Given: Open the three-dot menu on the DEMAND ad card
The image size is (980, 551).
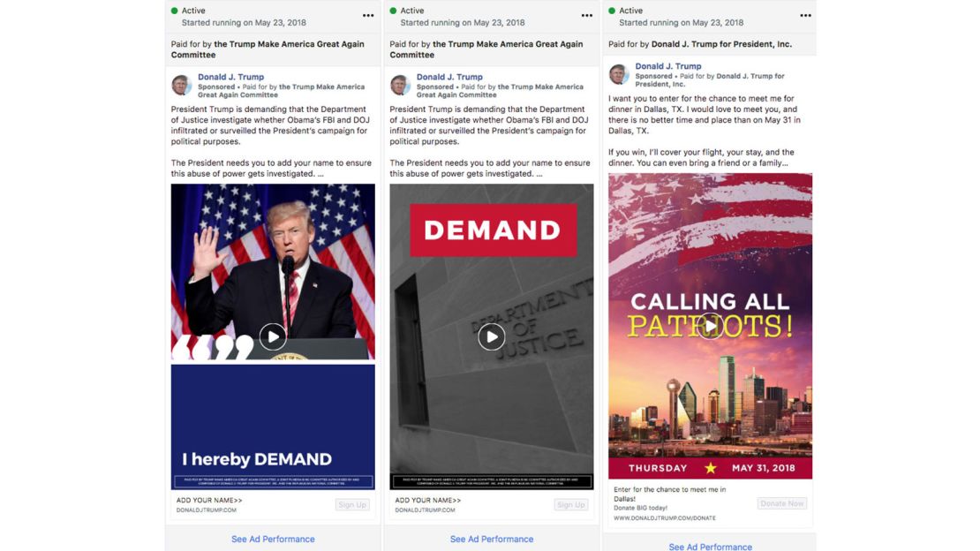Looking at the screenshot, I should pyautogui.click(x=587, y=16).
